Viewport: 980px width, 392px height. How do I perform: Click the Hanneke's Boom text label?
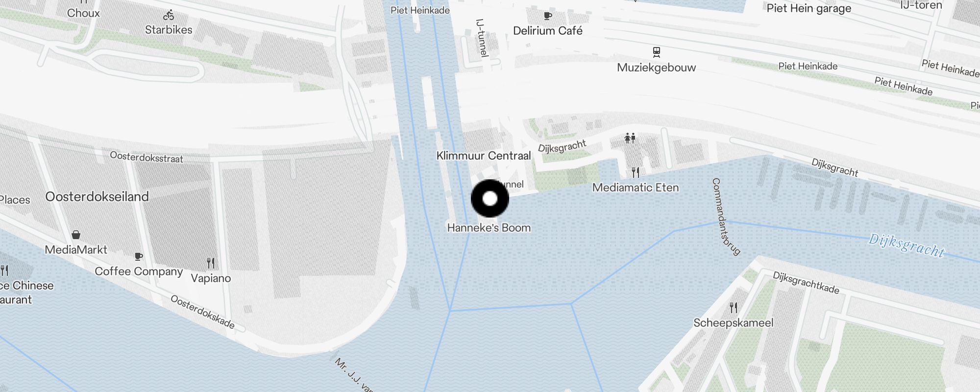click(489, 228)
